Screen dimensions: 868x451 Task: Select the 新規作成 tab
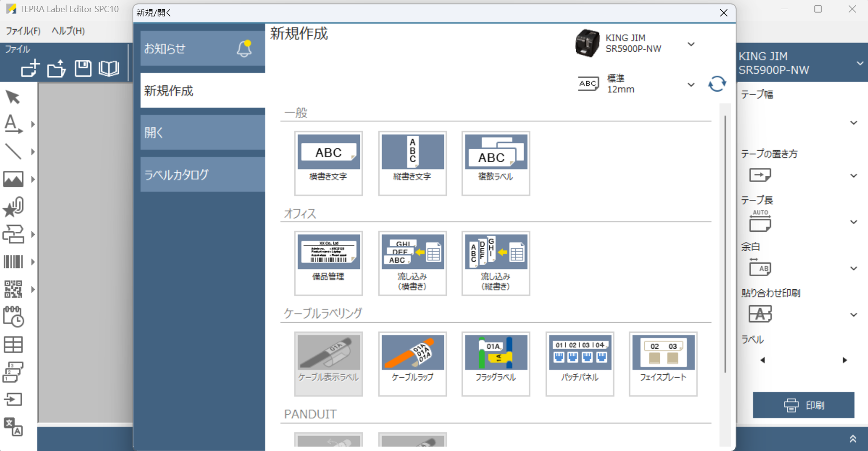tap(203, 90)
